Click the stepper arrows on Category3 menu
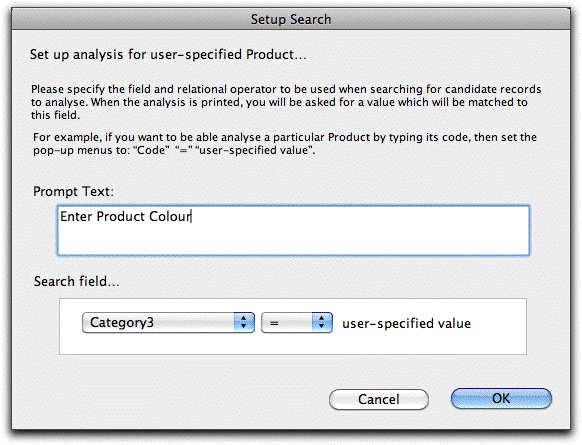The height and width of the screenshot is (445, 582). [244, 323]
